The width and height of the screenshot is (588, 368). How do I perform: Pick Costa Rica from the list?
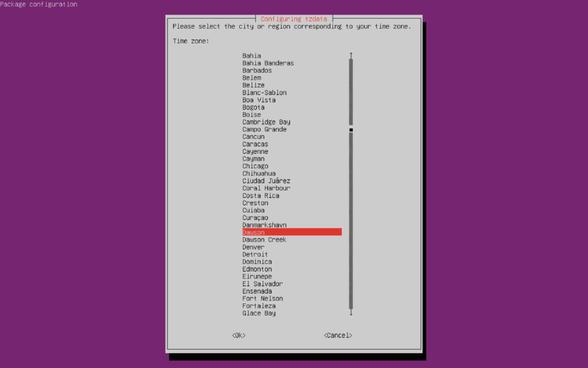click(x=259, y=195)
